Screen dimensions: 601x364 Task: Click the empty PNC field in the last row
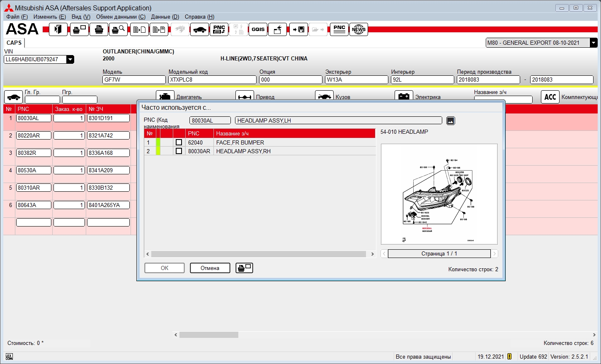[x=34, y=222]
